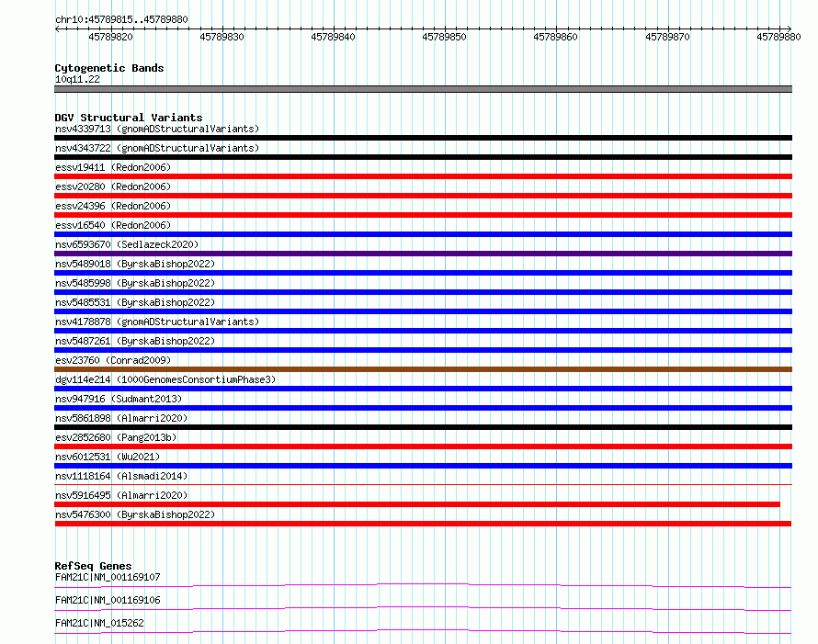This screenshot has width=818, height=644.
Task: Click the blue bar under essv16540
Action: [x=423, y=234]
